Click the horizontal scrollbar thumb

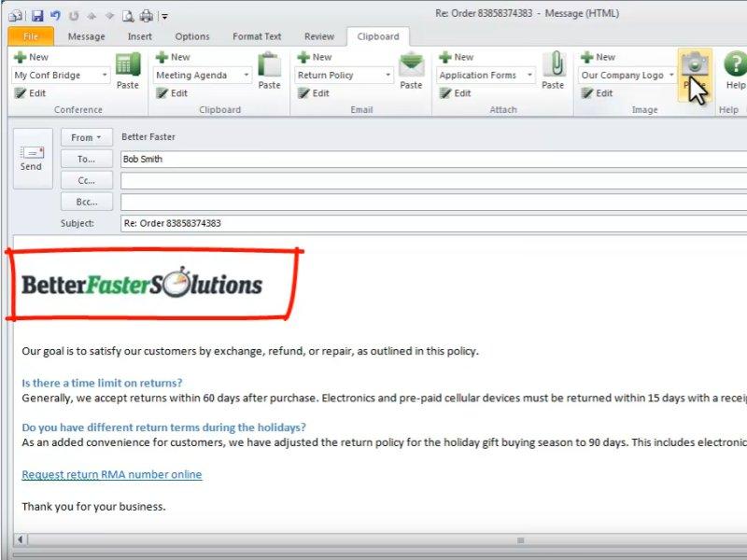tap(520, 540)
